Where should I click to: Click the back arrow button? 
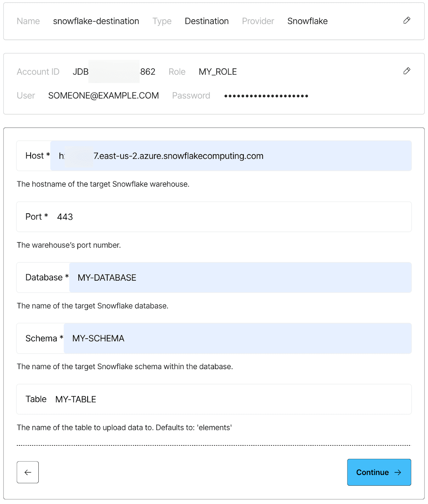click(x=28, y=472)
